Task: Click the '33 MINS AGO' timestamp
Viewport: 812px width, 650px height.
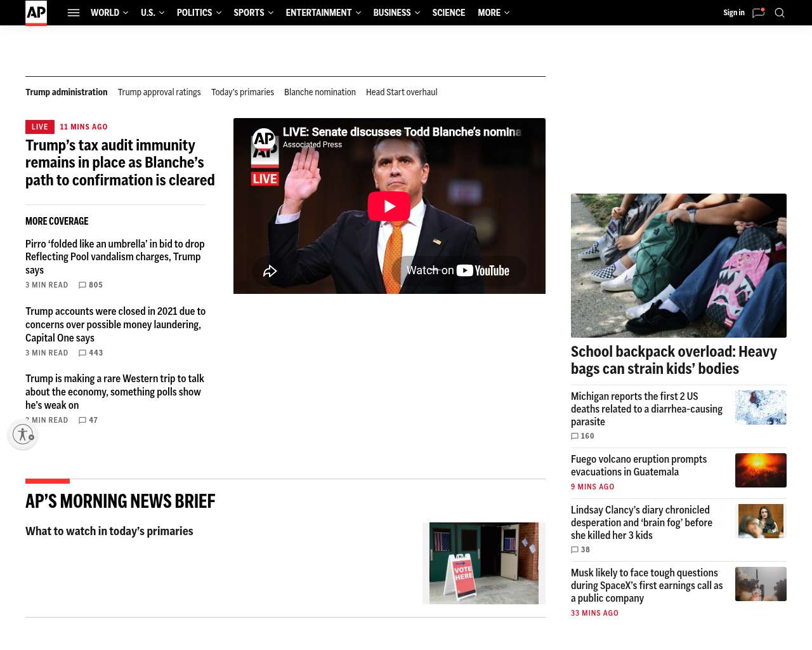Action: 594,614
